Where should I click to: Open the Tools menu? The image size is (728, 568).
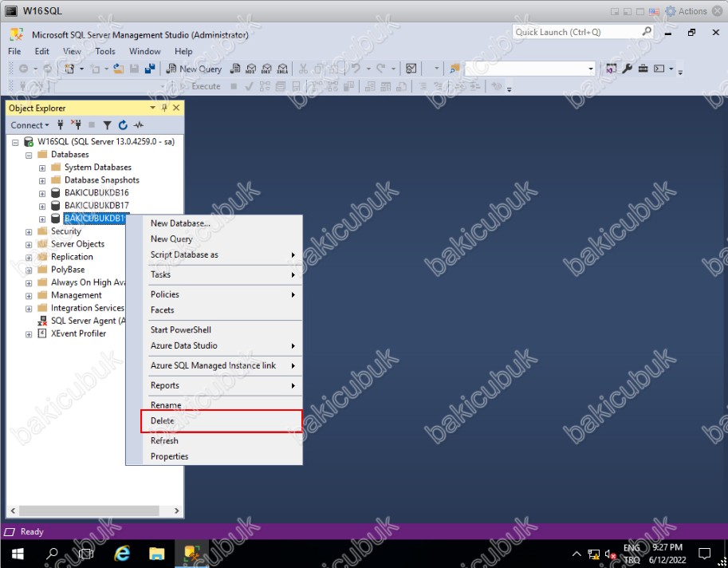pos(105,51)
